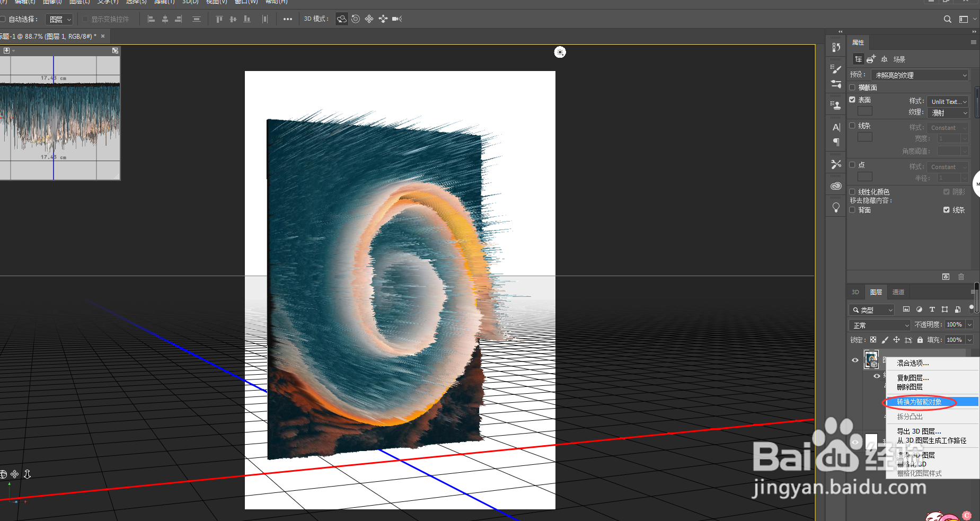Click the align right edges icon
Screen dimensions: 980x521
[179, 19]
